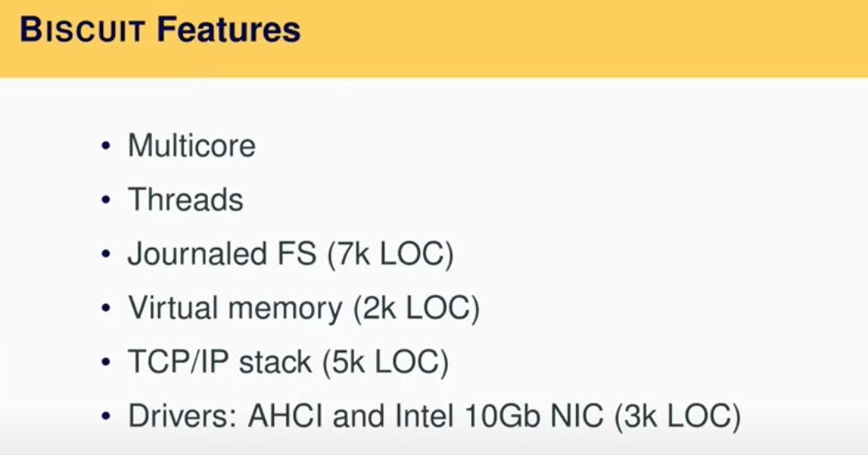This screenshot has height=455, width=868.
Task: Click the bullet dot beside TCP/IP stack
Action: (107, 362)
